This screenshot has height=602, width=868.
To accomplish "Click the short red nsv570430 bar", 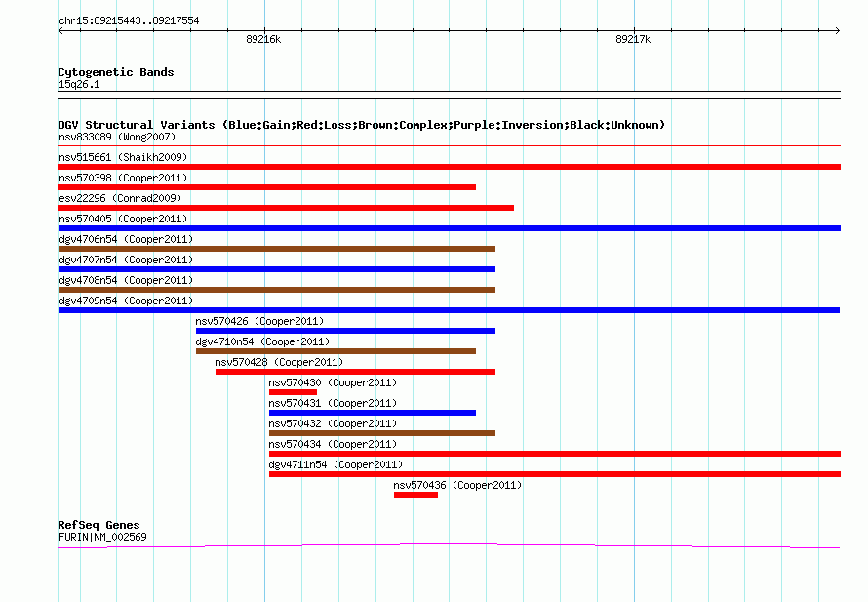I will coord(293,392).
